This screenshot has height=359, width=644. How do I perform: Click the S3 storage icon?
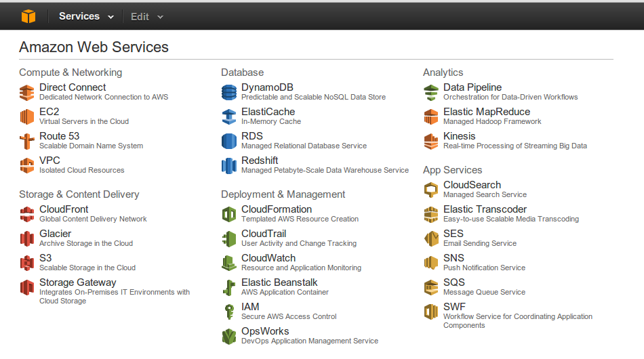coord(27,263)
